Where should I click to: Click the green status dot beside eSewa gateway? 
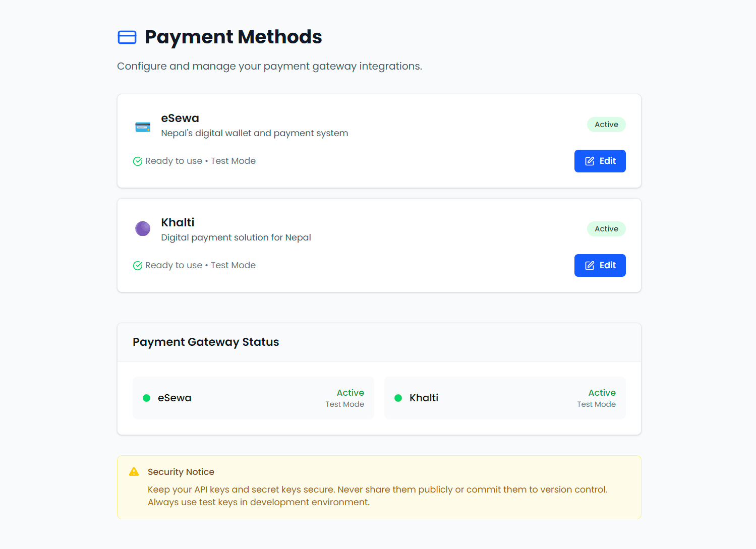coord(146,398)
